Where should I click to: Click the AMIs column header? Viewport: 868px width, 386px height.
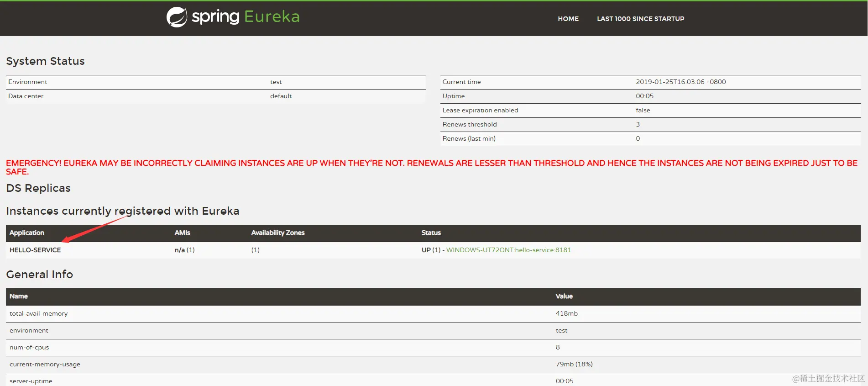(x=182, y=233)
